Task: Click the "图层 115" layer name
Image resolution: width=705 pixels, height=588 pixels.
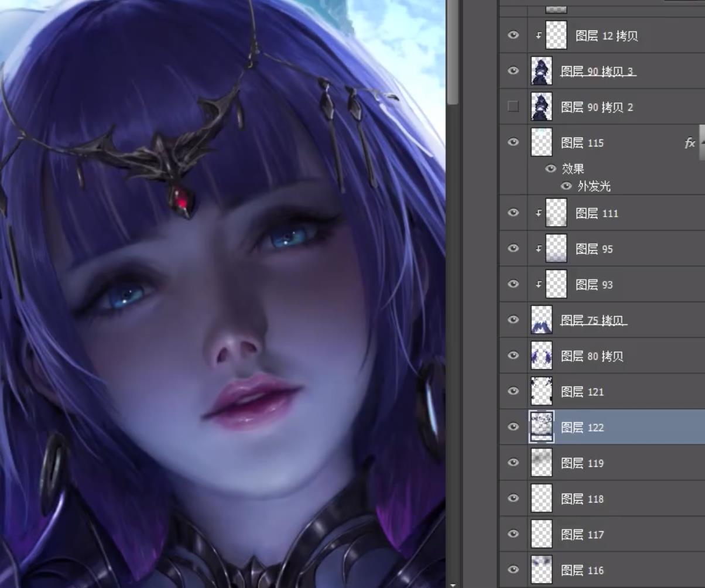Action: coord(582,143)
